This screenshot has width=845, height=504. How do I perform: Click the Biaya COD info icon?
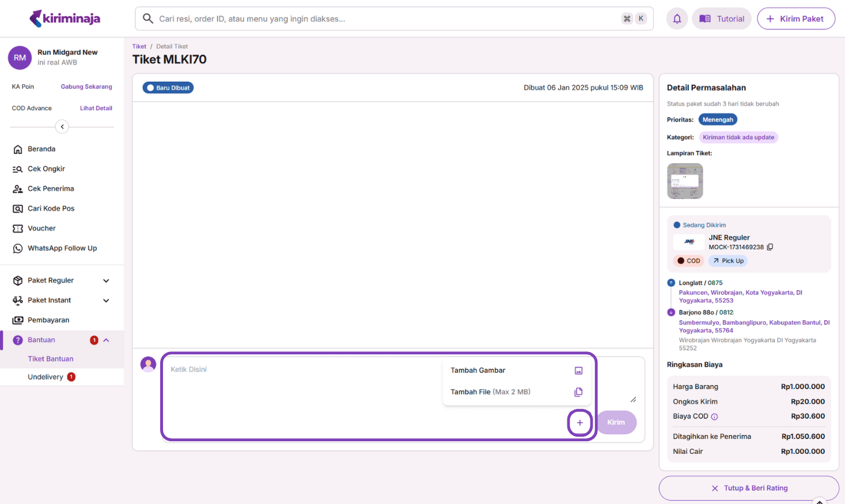point(714,416)
